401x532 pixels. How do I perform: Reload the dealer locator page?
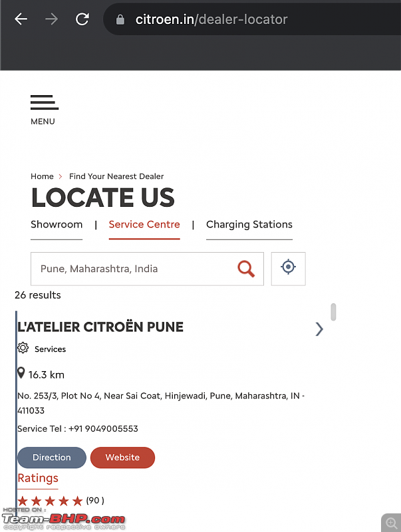pos(82,19)
